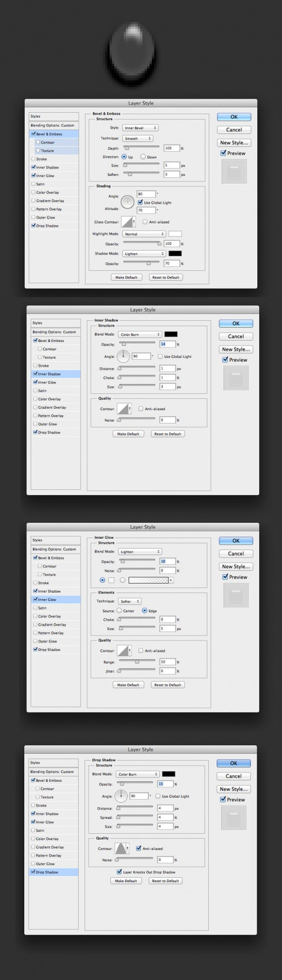Click the white Highlight Mode color swatch
This screenshot has height=980, width=282.
(175, 234)
